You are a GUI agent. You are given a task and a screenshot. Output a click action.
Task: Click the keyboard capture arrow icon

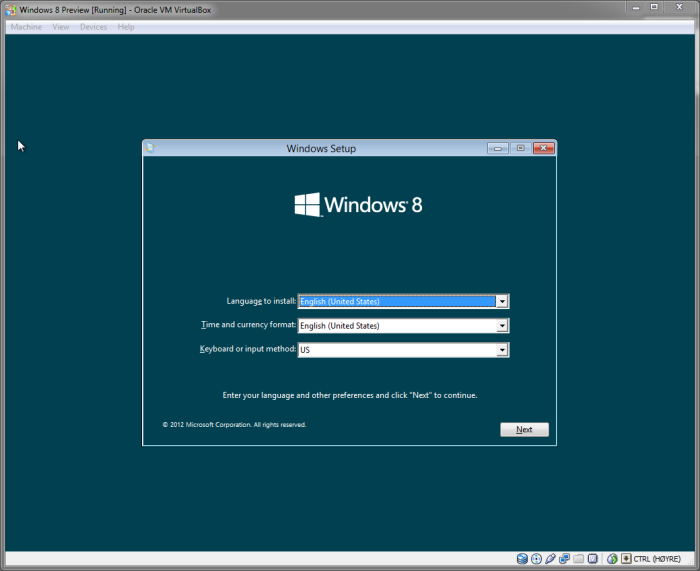[x=626, y=558]
